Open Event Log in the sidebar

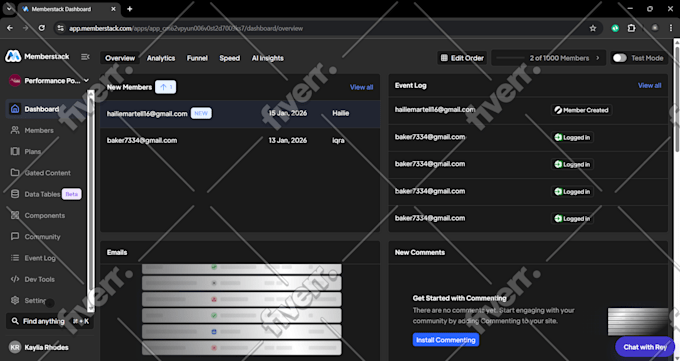click(x=39, y=258)
